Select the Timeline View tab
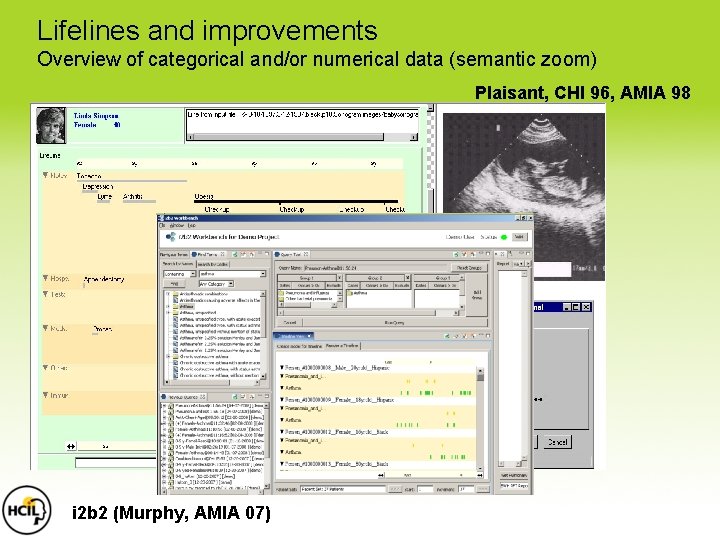720x540 pixels. tap(293, 336)
